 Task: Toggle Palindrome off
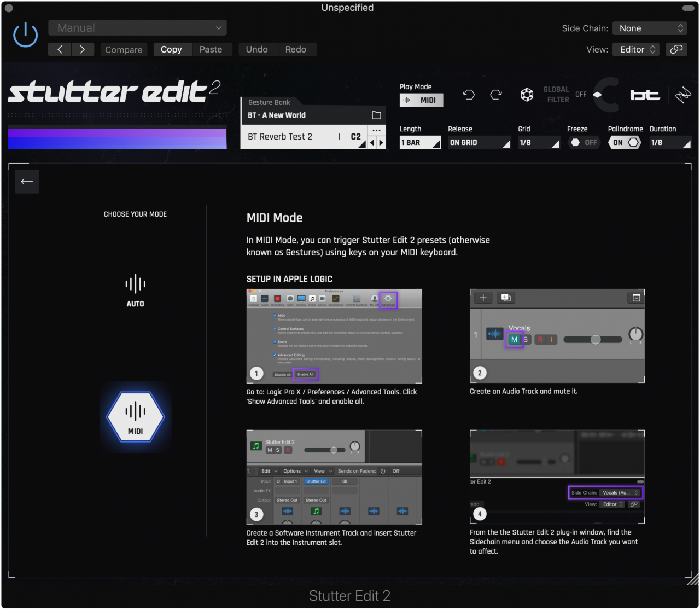[624, 142]
